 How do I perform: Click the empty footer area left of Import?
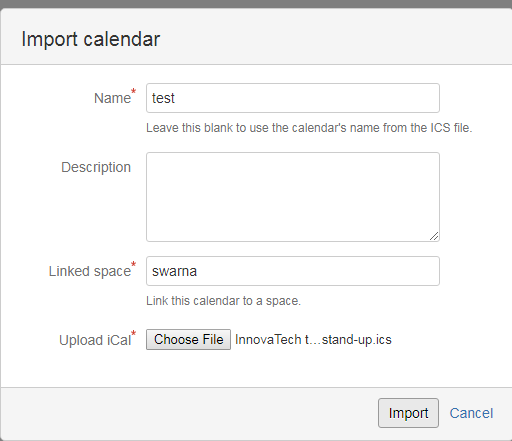pyautogui.click(x=189, y=413)
